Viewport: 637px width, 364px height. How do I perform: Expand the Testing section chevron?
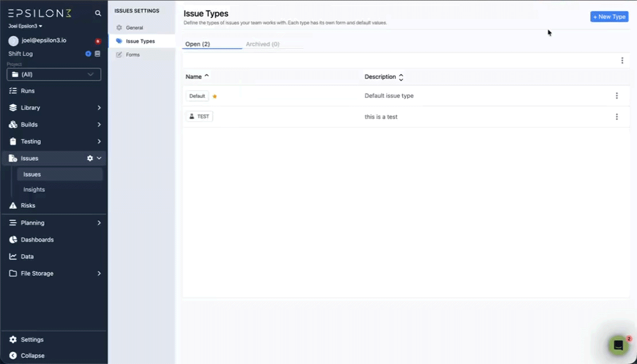99,142
